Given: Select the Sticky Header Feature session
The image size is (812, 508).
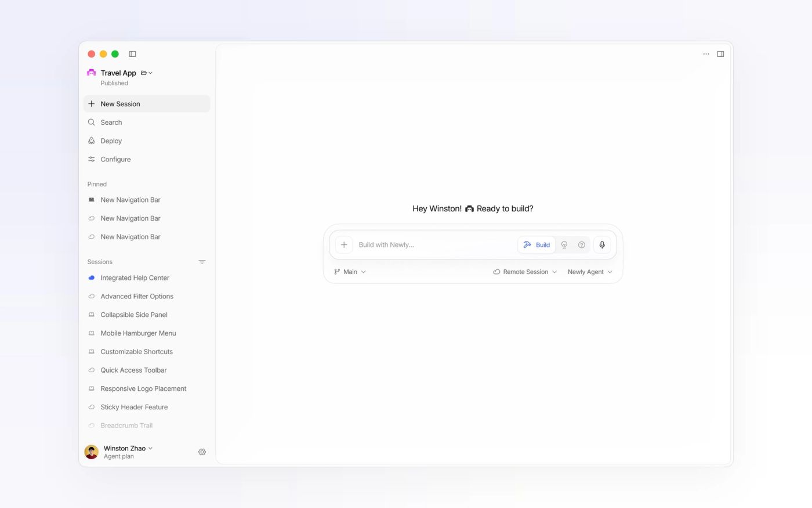Looking at the screenshot, I should pyautogui.click(x=147, y=407).
